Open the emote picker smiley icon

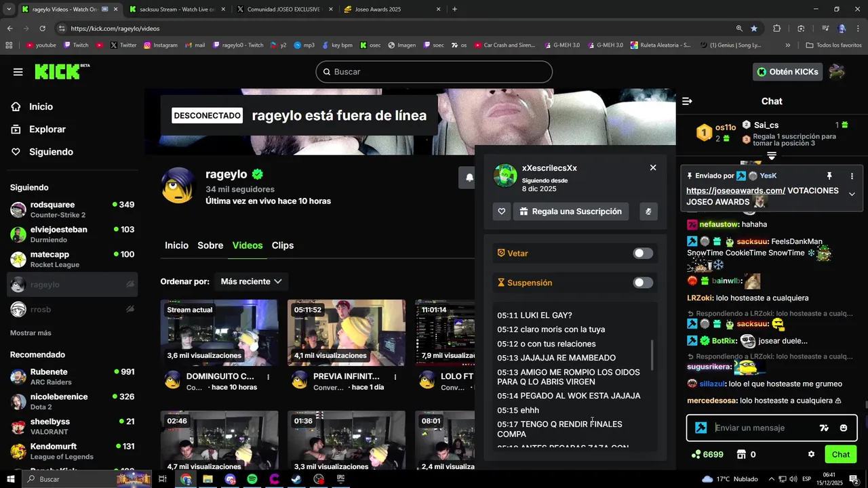tap(844, 428)
